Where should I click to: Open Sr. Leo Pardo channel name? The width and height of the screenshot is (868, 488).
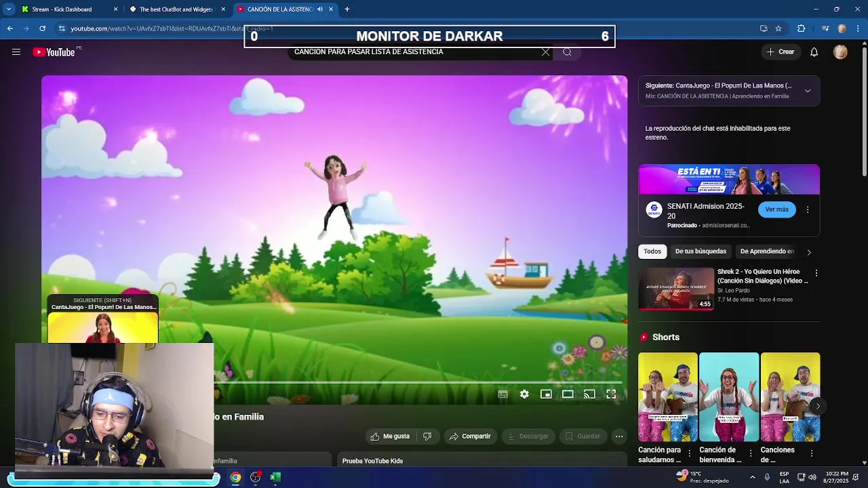pyautogui.click(x=734, y=290)
